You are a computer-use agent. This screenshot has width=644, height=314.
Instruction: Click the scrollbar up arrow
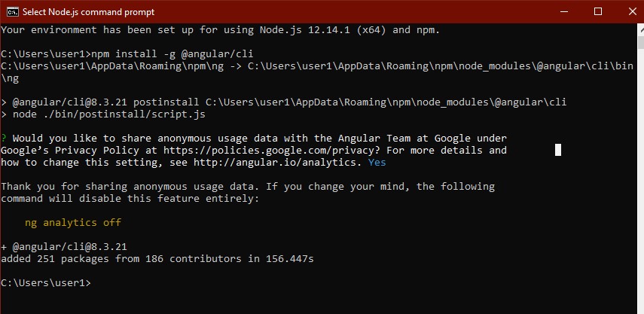(x=637, y=30)
